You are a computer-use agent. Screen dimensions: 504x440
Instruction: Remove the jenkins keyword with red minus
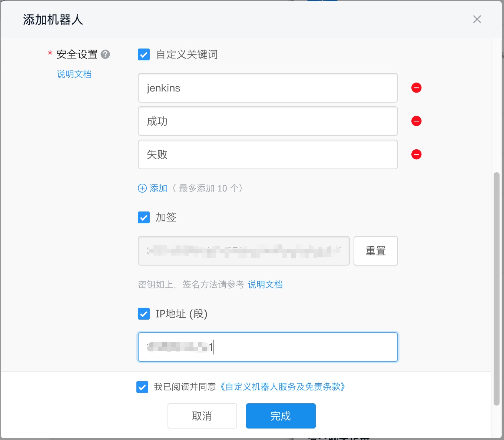(417, 88)
